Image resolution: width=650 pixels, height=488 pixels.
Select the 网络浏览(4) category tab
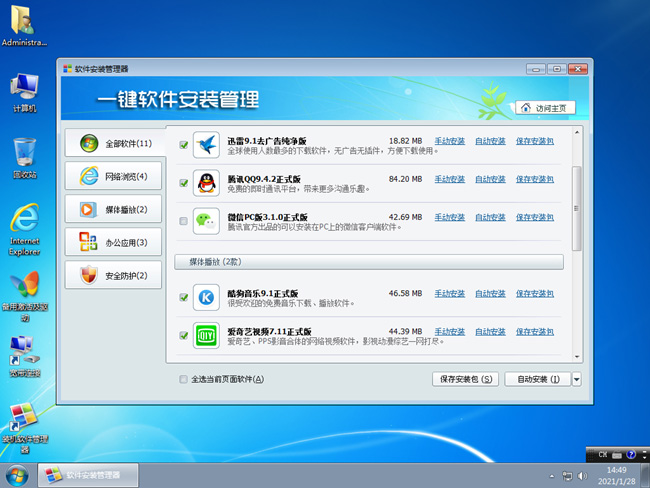point(113,176)
